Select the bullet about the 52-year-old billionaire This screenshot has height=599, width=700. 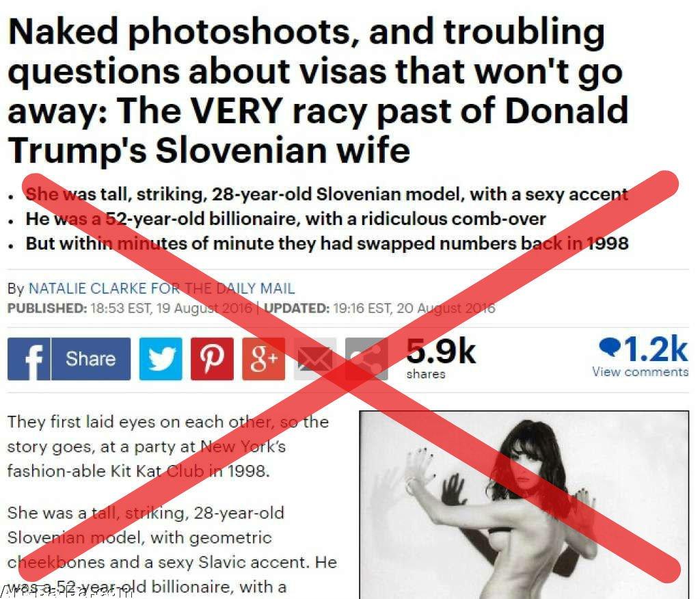tap(286, 219)
